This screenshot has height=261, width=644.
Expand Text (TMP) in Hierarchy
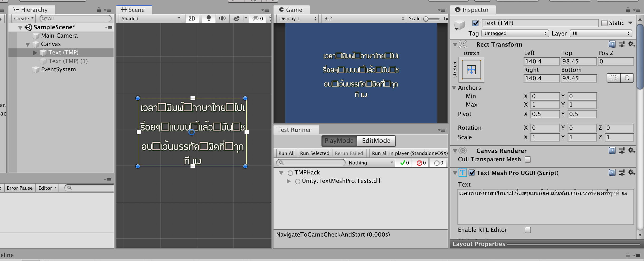point(35,53)
